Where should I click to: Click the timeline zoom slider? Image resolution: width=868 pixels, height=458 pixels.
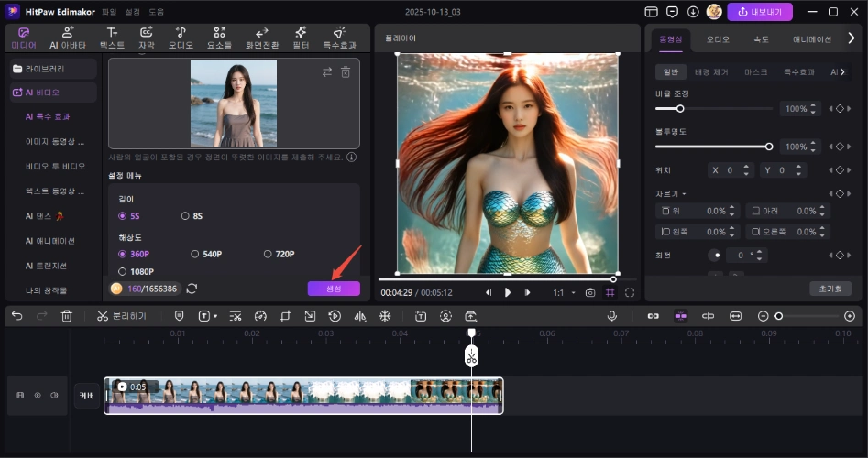806,316
